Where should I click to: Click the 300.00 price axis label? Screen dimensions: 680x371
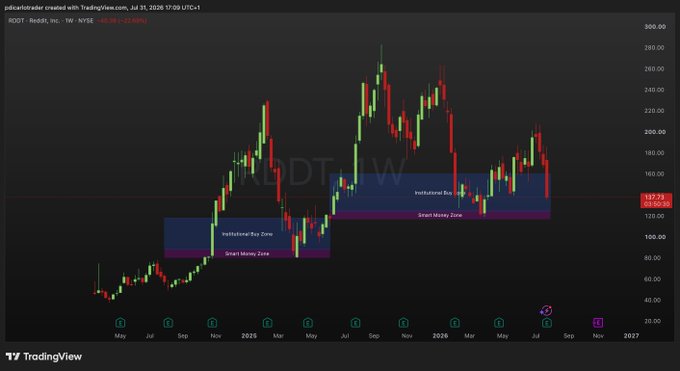(655, 26)
